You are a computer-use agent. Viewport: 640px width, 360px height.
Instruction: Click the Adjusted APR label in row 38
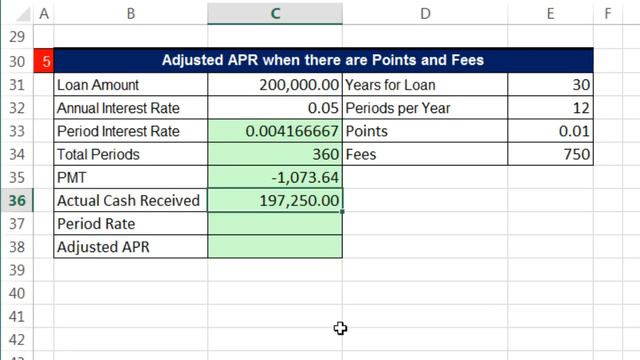pyautogui.click(x=131, y=247)
